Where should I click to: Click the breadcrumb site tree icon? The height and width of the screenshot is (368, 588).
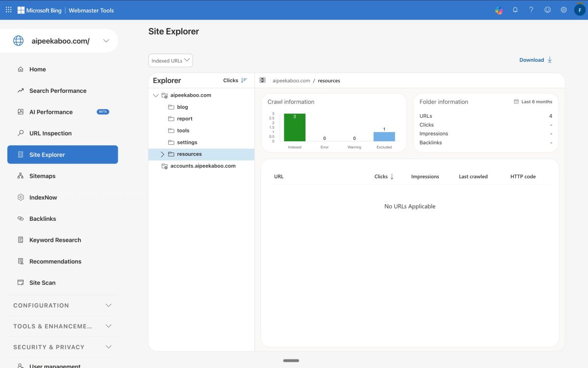click(263, 80)
